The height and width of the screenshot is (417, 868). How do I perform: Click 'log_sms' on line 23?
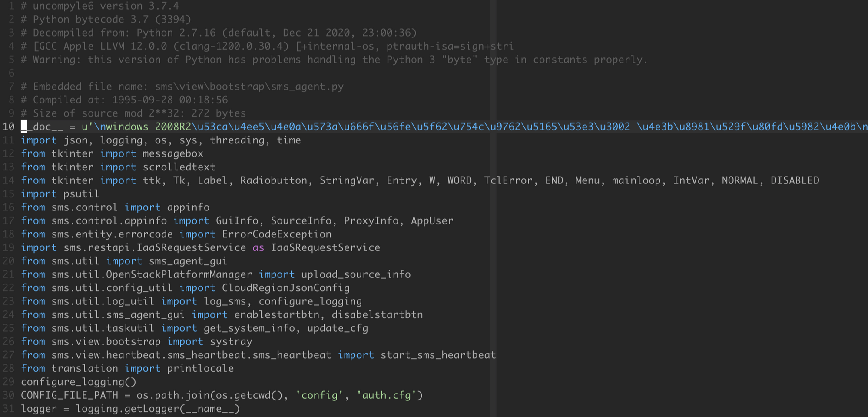coord(225,301)
